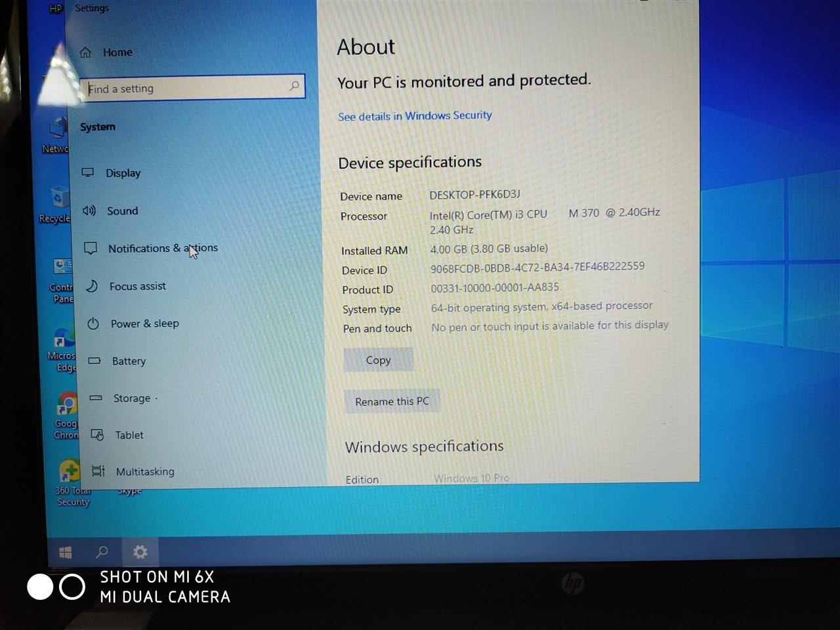Click the Processor Intel Core i3 text
This screenshot has width=840, height=630.
click(x=545, y=220)
